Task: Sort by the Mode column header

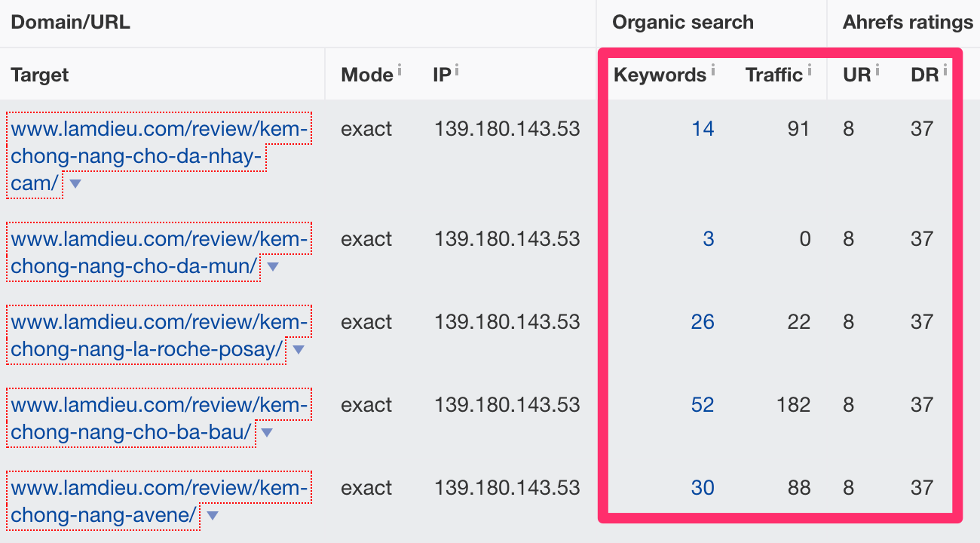Action: click(x=367, y=75)
